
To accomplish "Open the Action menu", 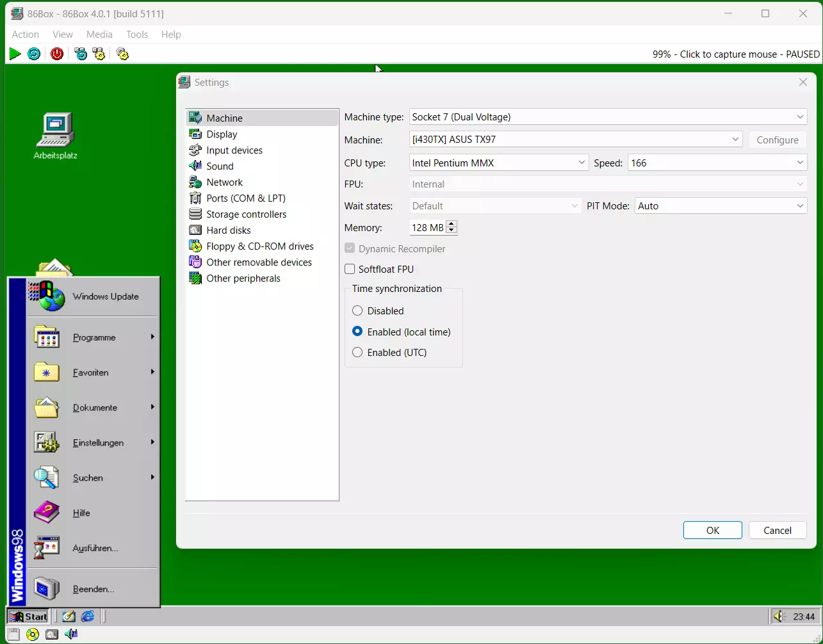I will 26,35.
